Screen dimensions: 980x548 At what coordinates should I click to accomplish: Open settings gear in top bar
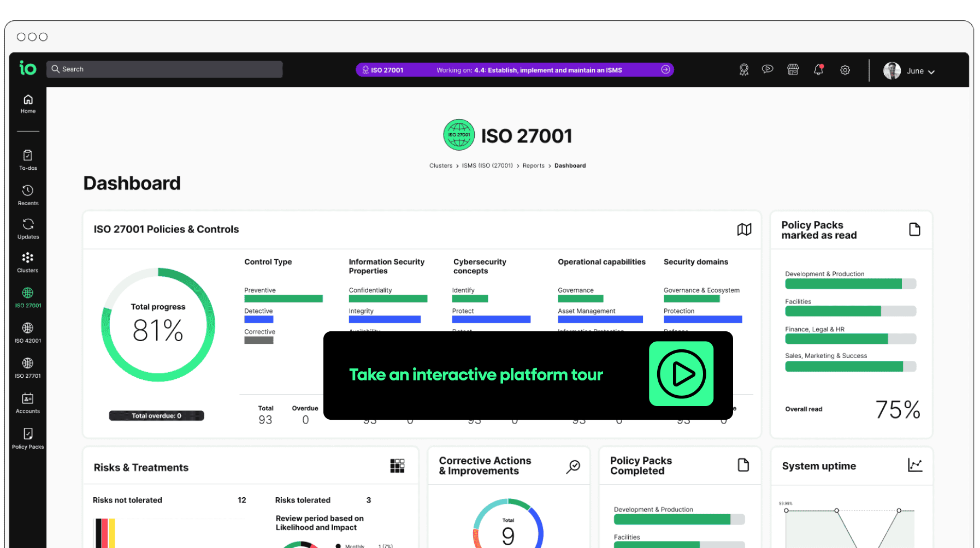pos(845,70)
